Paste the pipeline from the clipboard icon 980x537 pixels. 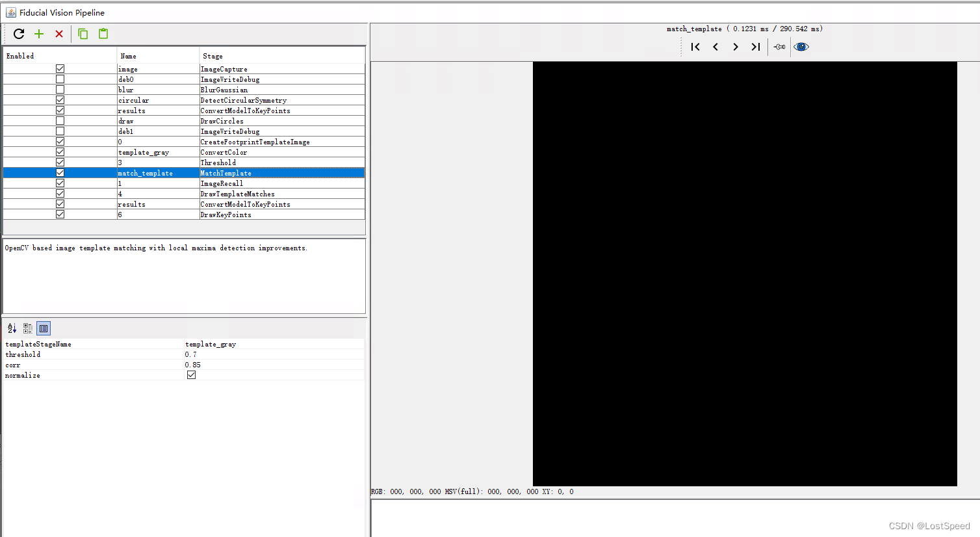click(103, 34)
